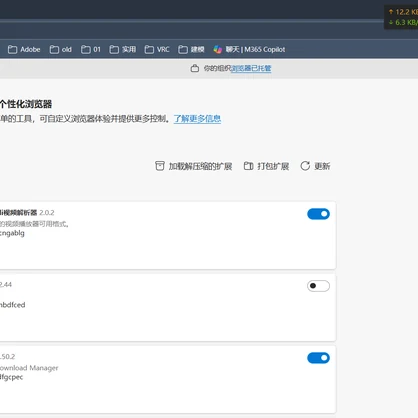Disable the Download Manager extension toggle

tap(318, 358)
